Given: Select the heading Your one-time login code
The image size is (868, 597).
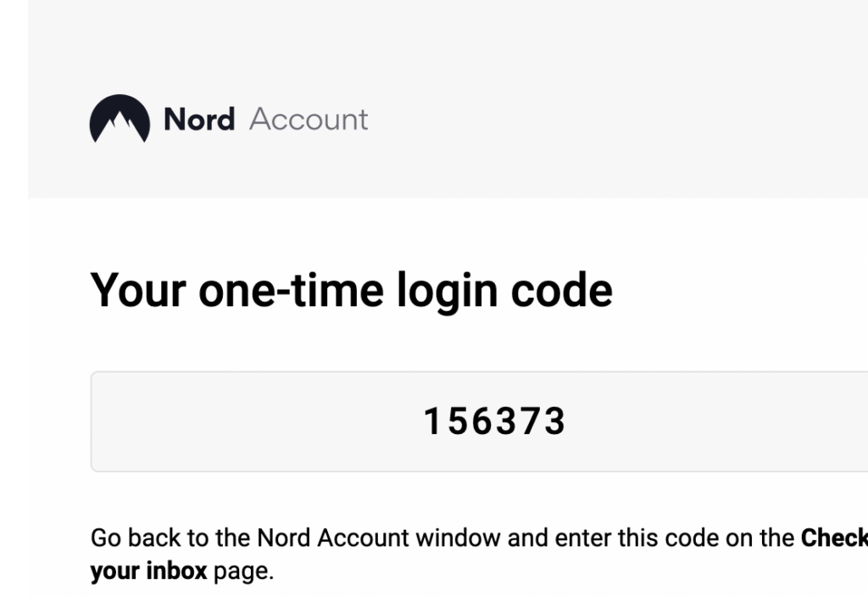Looking at the screenshot, I should click(x=352, y=291).
